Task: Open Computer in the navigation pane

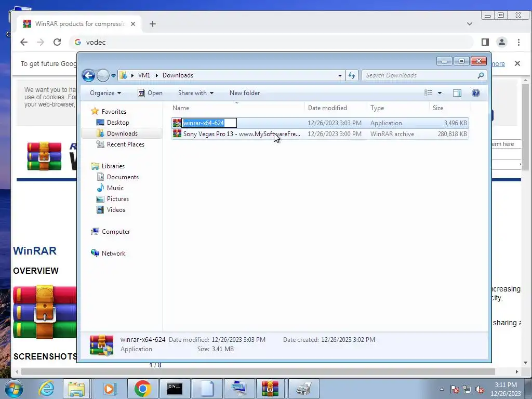Action: [116, 232]
